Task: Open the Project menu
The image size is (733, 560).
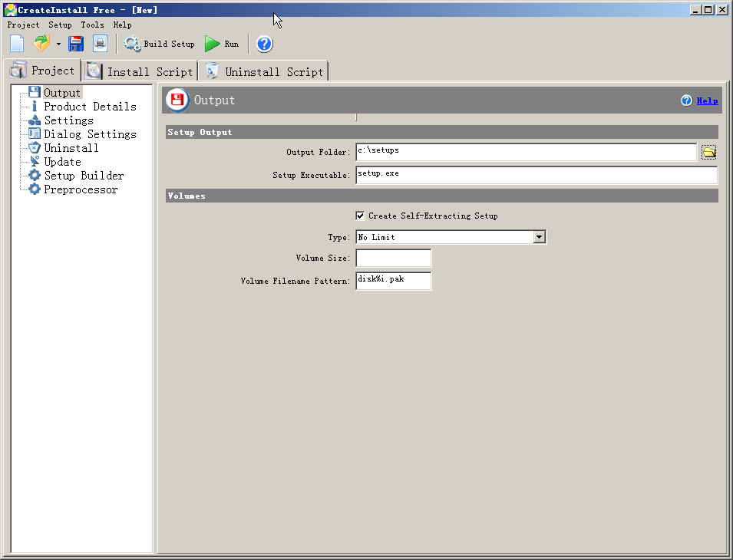Action: point(23,25)
